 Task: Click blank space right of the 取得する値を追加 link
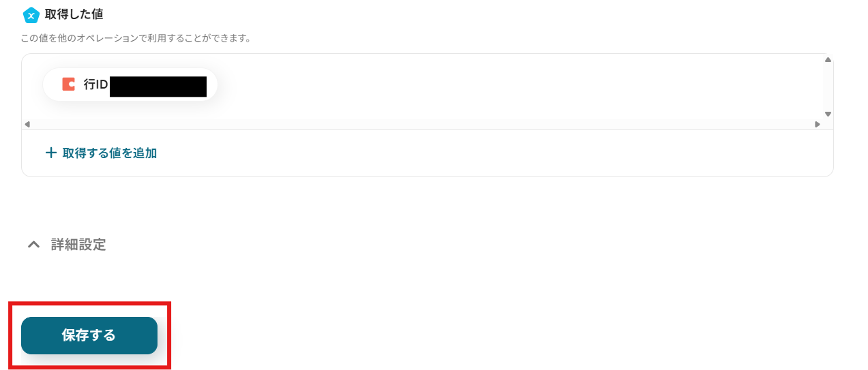477,153
